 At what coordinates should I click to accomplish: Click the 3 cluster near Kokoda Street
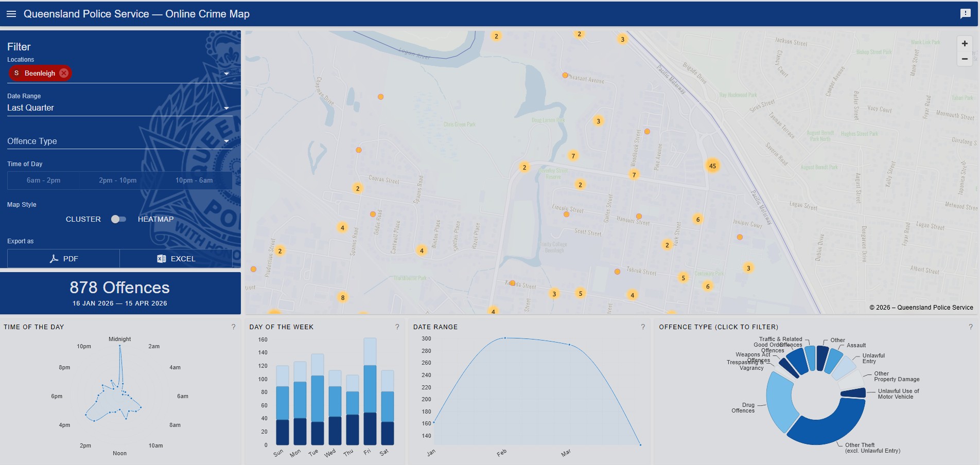[554, 294]
